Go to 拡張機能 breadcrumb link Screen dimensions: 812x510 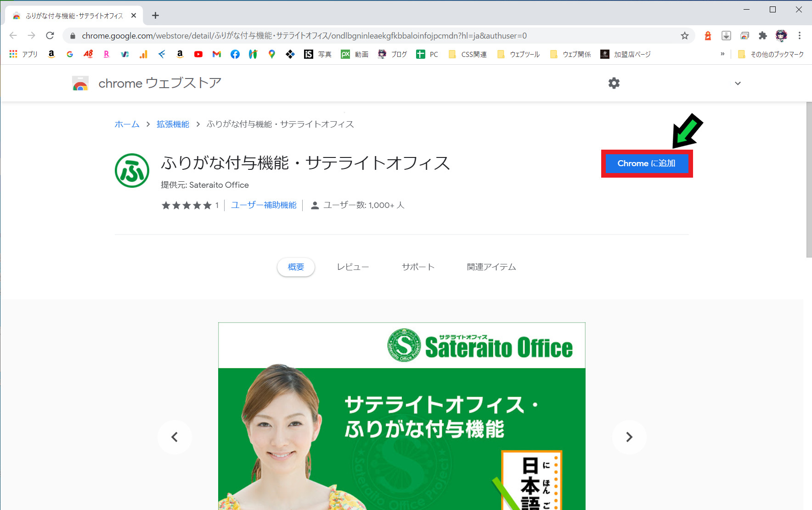click(173, 124)
